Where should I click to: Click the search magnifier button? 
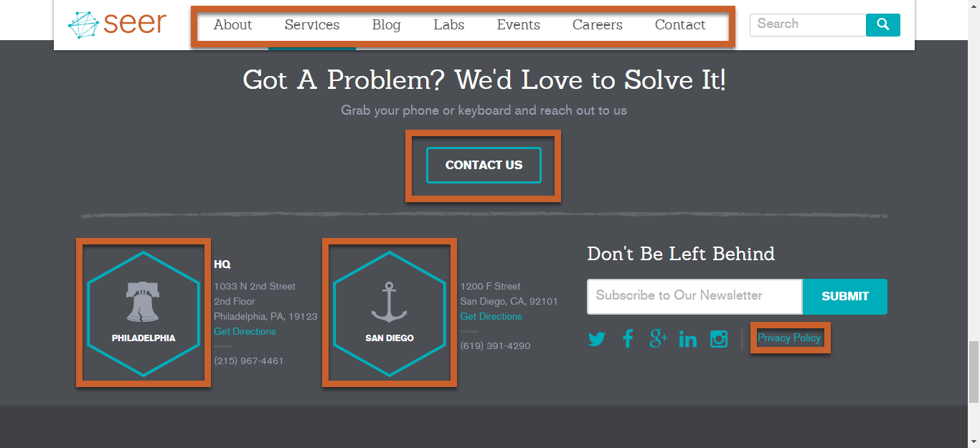coord(882,24)
